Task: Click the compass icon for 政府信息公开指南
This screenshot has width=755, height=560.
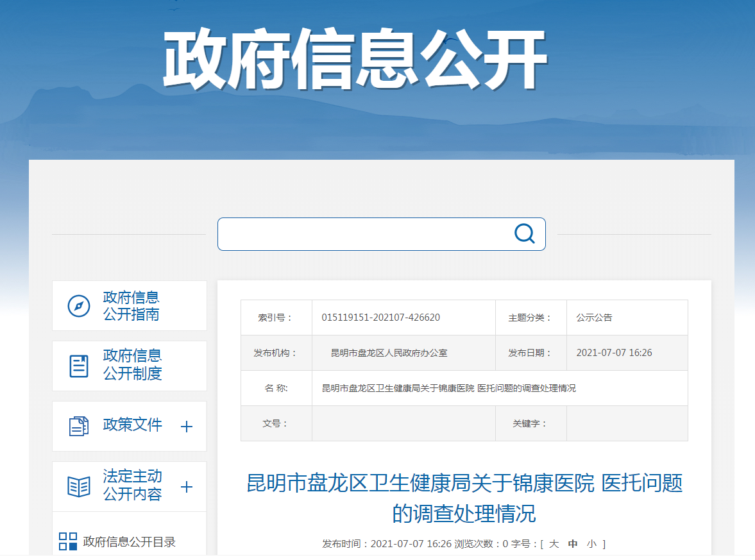Action: pyautogui.click(x=79, y=306)
